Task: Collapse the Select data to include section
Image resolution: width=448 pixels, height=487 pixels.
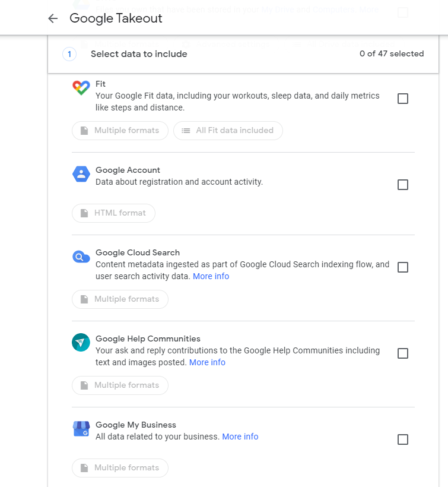Action: (x=139, y=54)
